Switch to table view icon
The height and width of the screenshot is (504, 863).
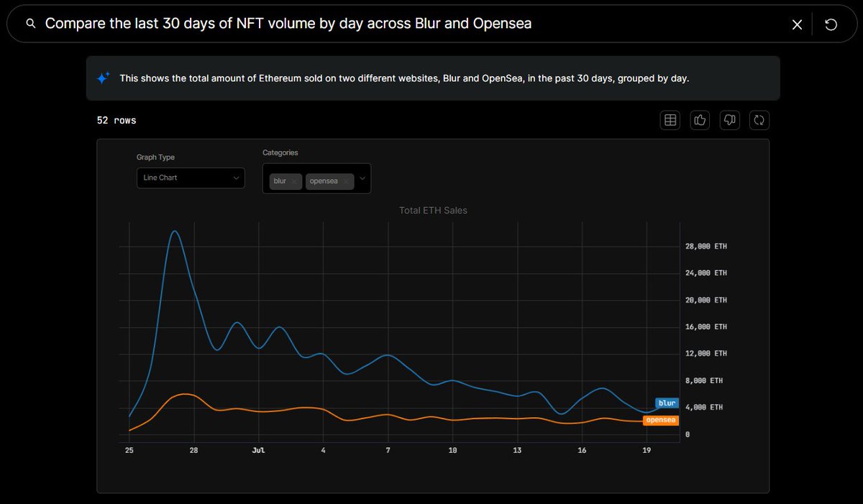(x=670, y=120)
